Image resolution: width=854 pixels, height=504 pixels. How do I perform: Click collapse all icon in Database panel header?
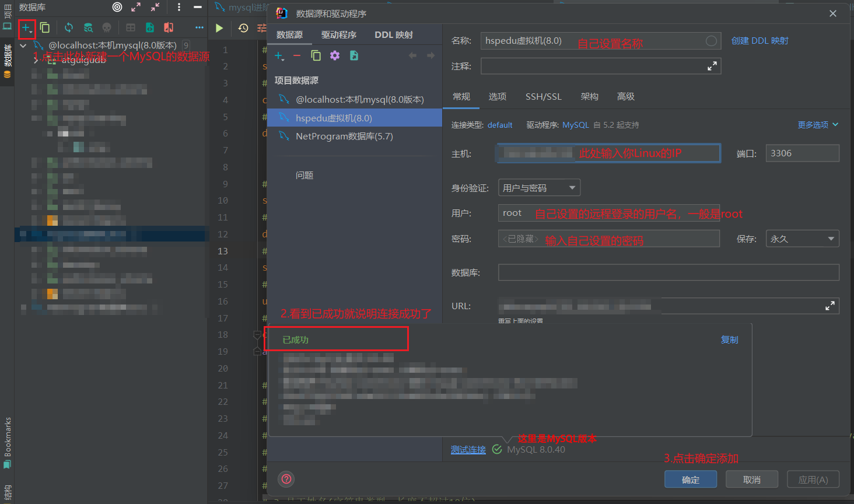(x=155, y=7)
